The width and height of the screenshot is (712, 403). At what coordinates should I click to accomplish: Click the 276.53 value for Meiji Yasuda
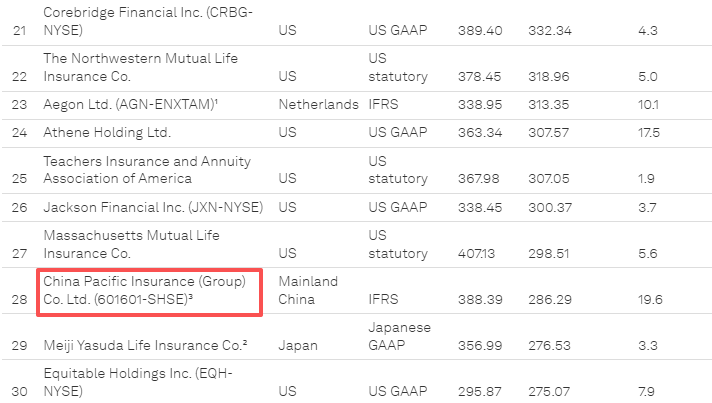[548, 346]
